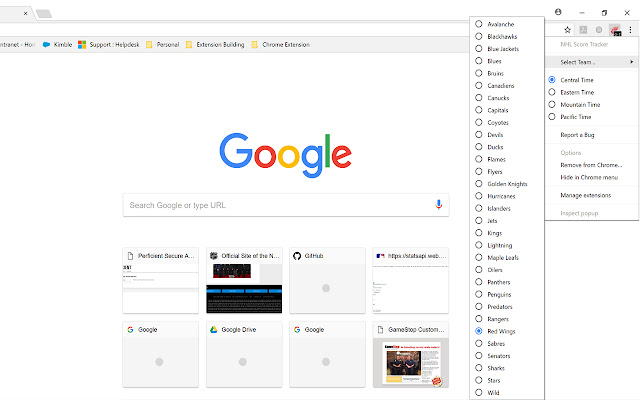Image resolution: width=640 pixels, height=400 pixels.
Task: Open the Support : Helpdesk bookmark
Action: 109,44
